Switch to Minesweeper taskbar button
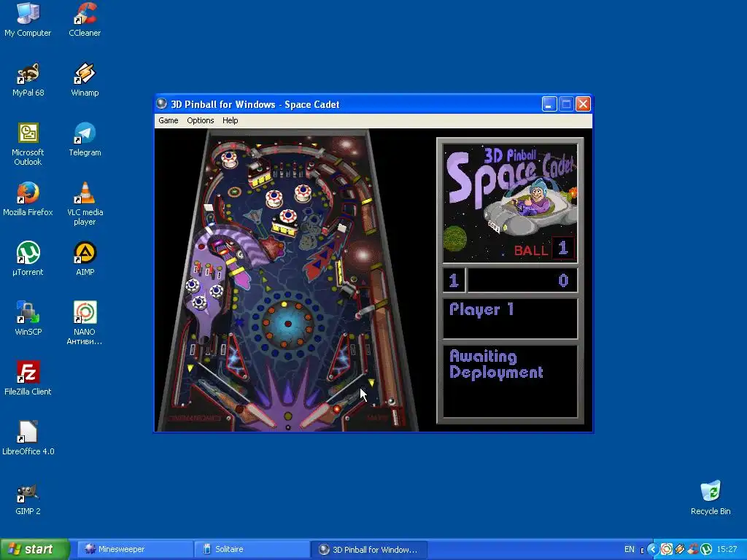Image resolution: width=747 pixels, height=560 pixels. (x=135, y=549)
